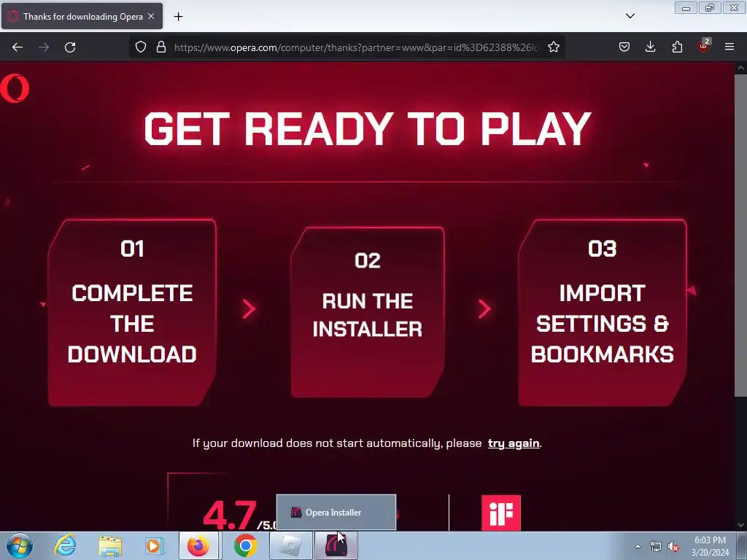This screenshot has height=560, width=747.
Task: Open a new tab with the plus button
Action: click(178, 17)
